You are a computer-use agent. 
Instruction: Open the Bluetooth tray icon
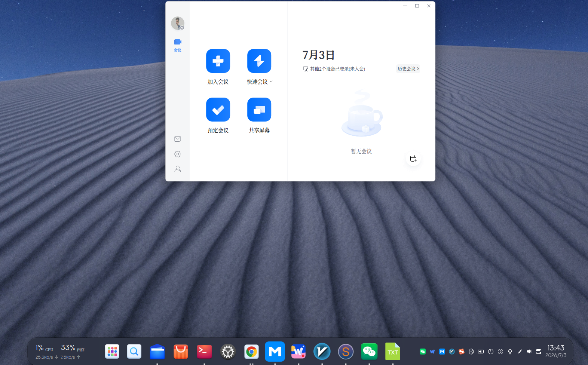pos(471,352)
